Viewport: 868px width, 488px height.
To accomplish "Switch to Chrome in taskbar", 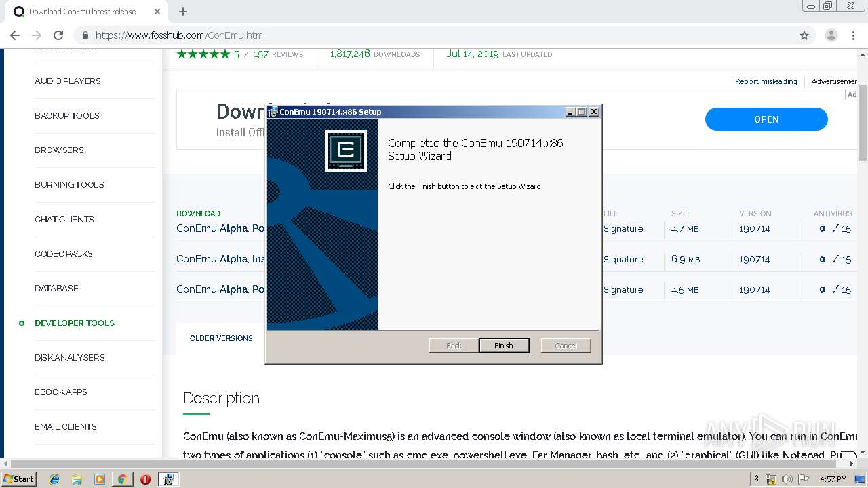I will tap(122, 479).
